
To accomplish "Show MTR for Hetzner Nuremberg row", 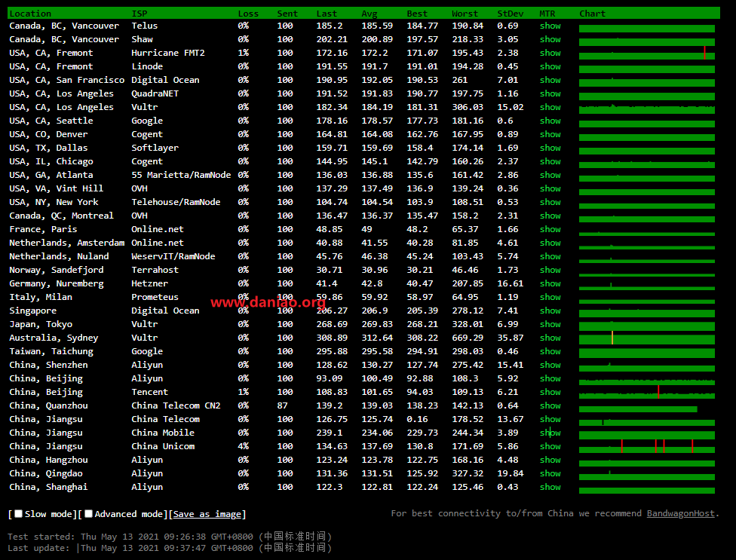I will (x=550, y=284).
